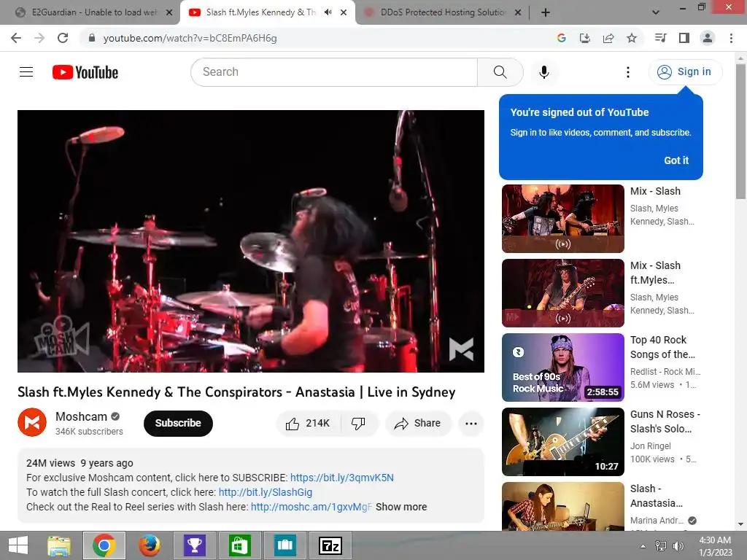The height and width of the screenshot is (560, 747).
Task: Click the Share button
Action: pos(418,424)
